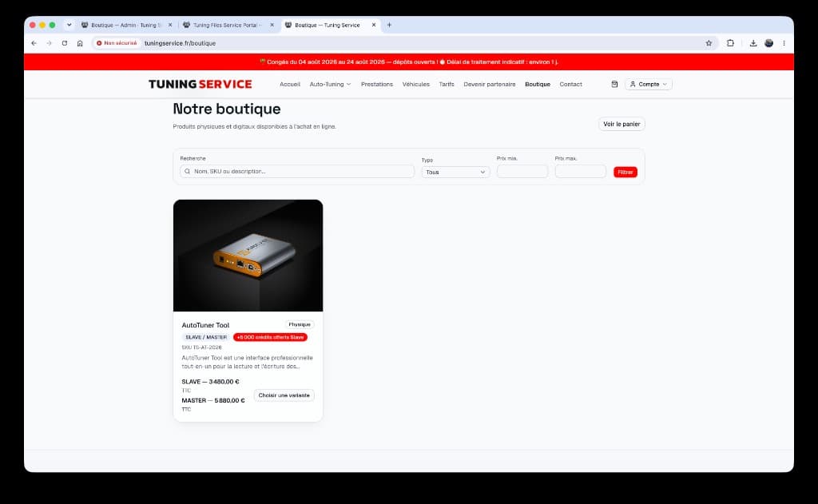Open the Type dropdown showing Tous
The image size is (818, 504).
click(455, 172)
